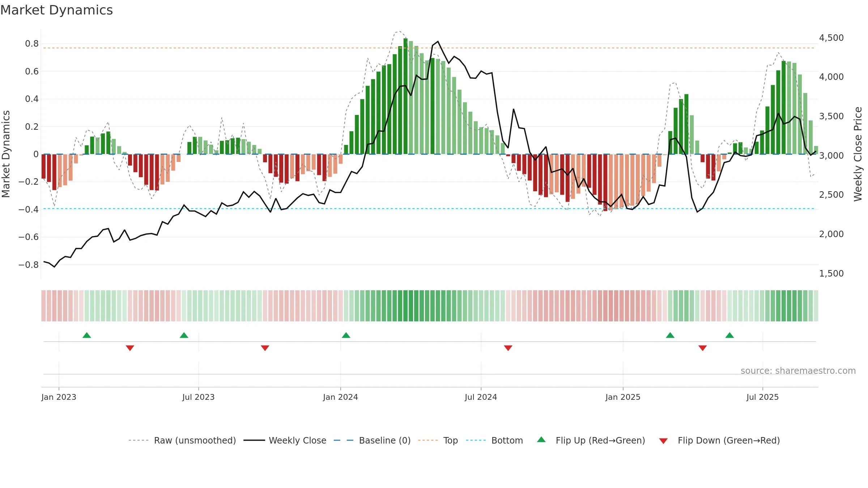The image size is (868, 488).
Task: Click the '−0.4' left axis tick label
Action: (x=29, y=209)
